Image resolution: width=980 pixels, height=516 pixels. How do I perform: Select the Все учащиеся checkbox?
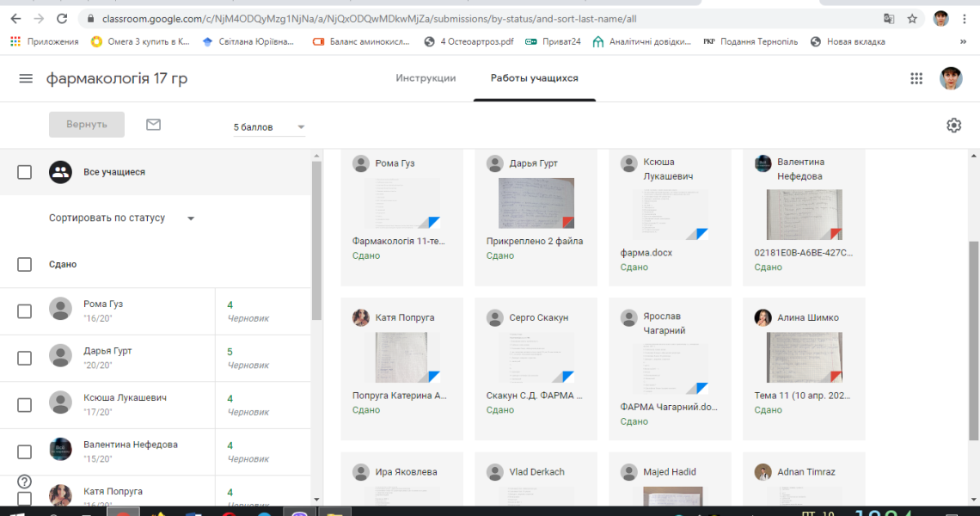[x=24, y=172]
